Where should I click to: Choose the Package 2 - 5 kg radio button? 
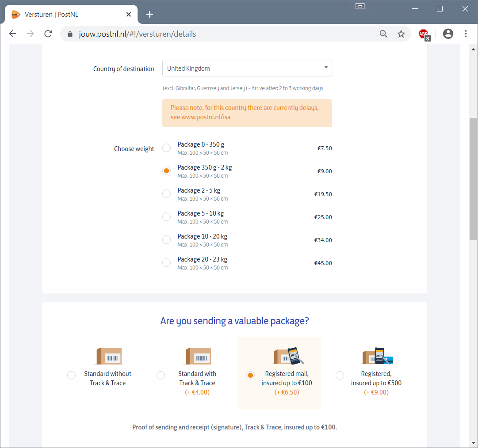coord(166,194)
